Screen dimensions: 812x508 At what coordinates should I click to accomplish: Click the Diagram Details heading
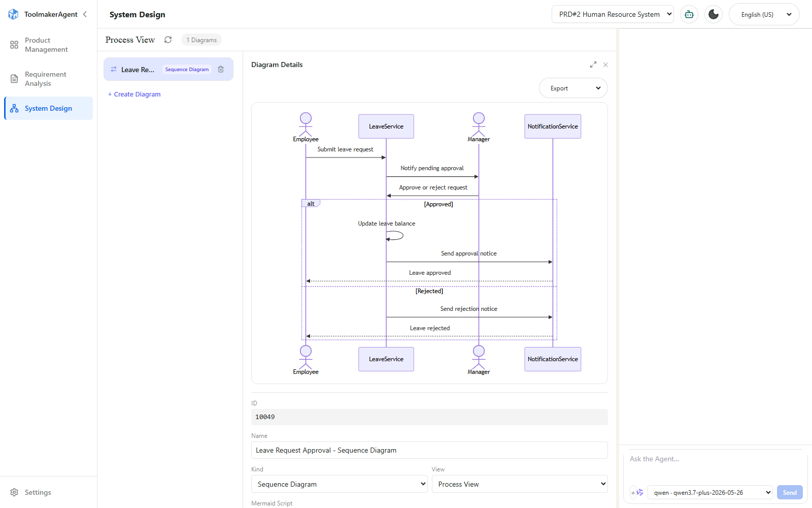(x=277, y=65)
